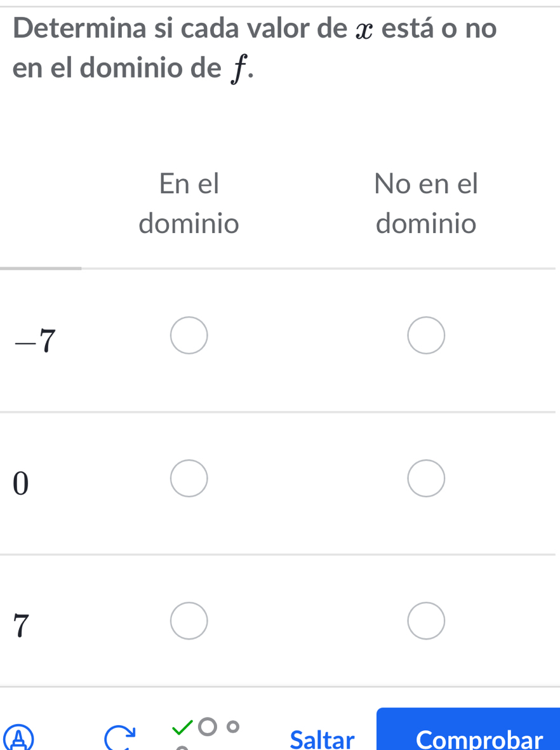The image size is (560, 750).
Task: Mark -7 as not in the domain
Action: [x=426, y=335]
